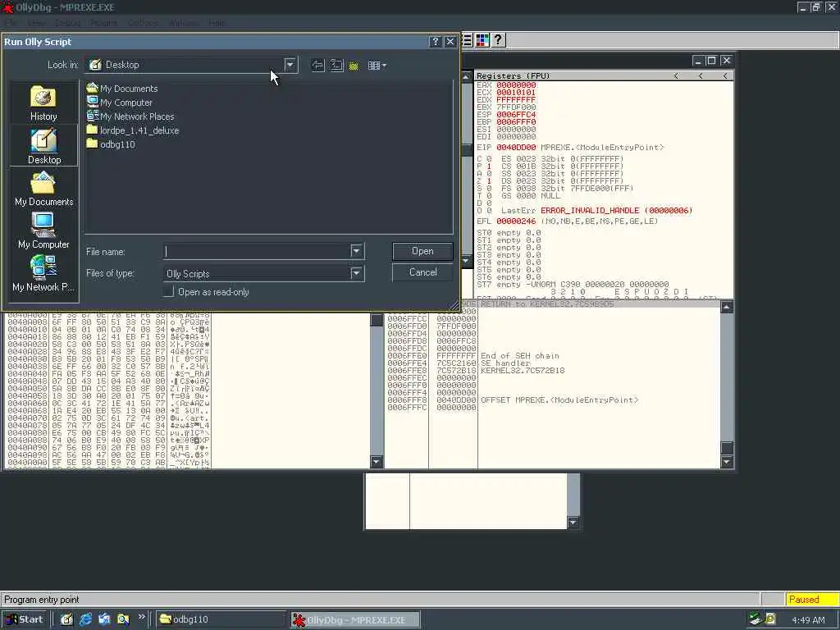Cancel the Run Olly Script dialog

coord(422,272)
